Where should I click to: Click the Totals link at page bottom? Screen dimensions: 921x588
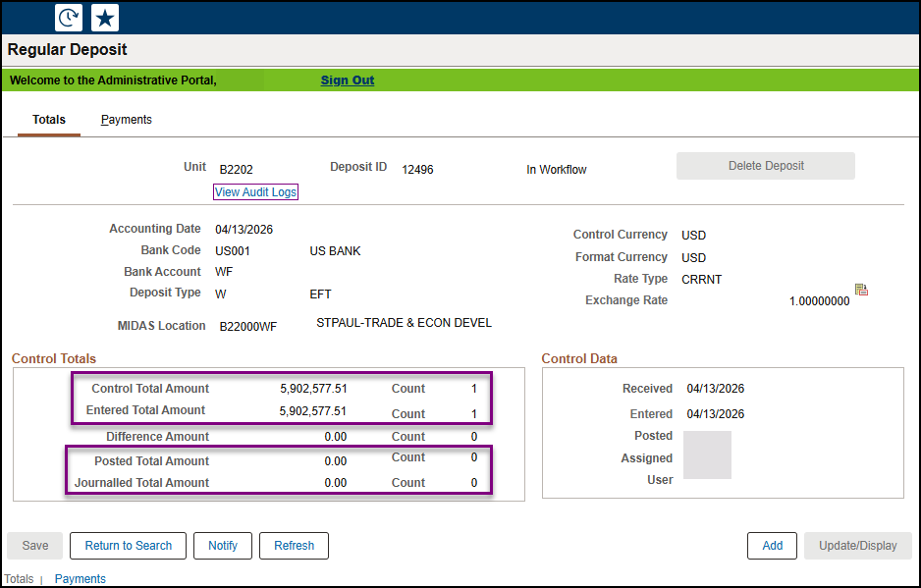[x=19, y=578]
